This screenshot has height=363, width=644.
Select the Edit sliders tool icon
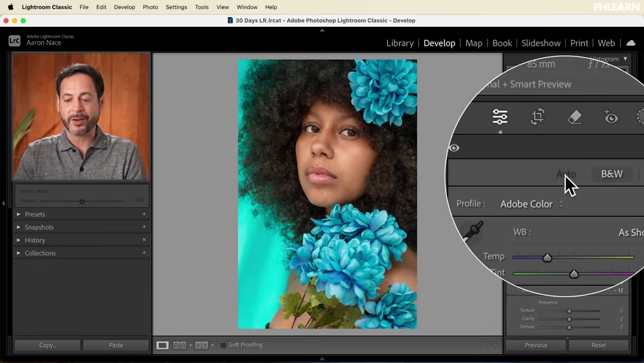coord(500,117)
